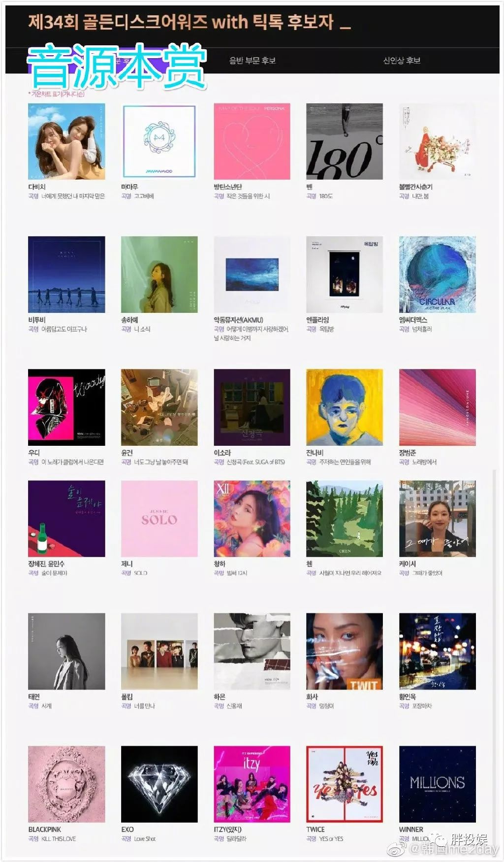Open the BLACKPINK artist name link

[45, 829]
